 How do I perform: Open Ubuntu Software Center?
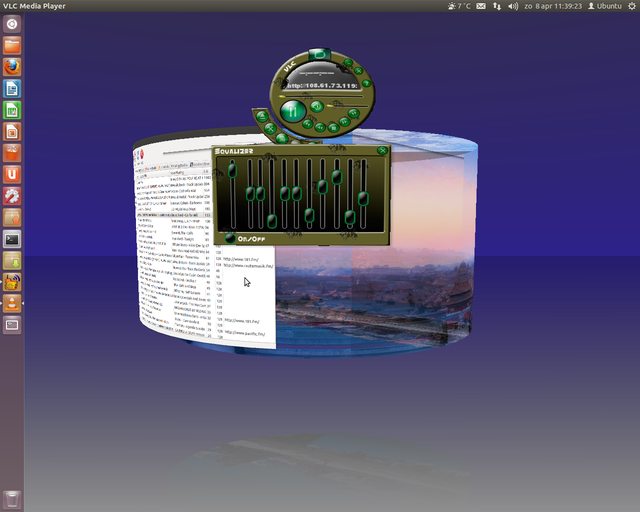[x=12, y=153]
